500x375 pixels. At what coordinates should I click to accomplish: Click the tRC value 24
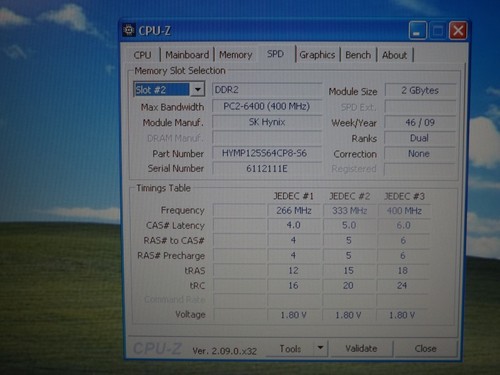[x=402, y=285]
